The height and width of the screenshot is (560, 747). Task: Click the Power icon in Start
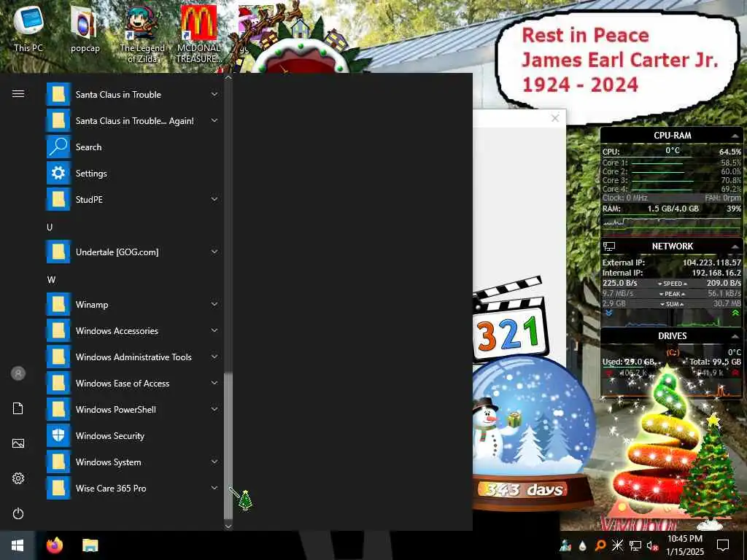(18, 513)
